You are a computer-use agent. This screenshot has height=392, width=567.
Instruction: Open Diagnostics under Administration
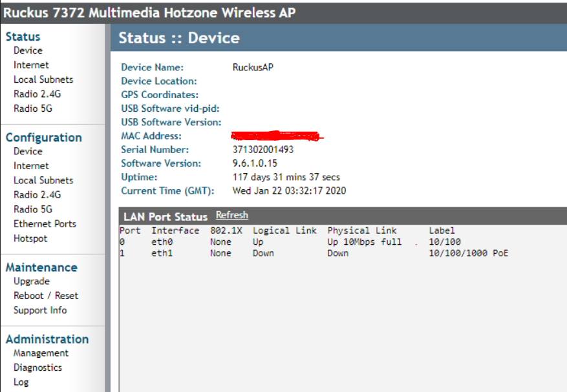point(37,367)
